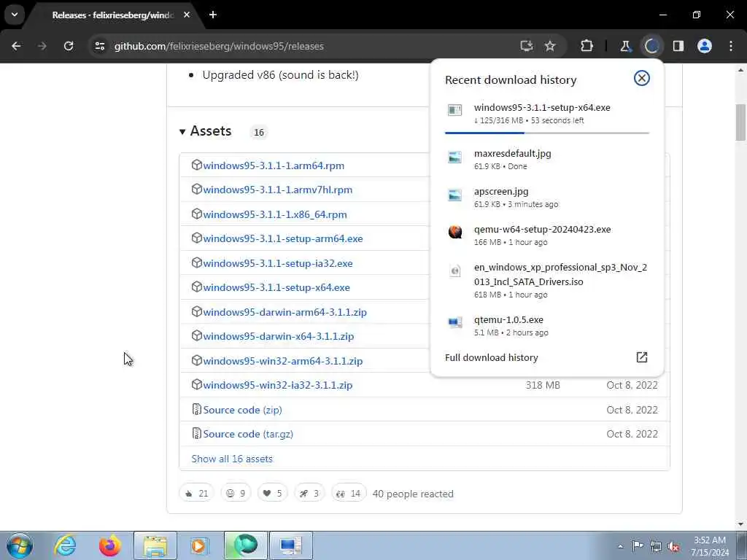747x560 pixels.
Task: Launch Firefox from taskbar
Action: tap(109, 545)
